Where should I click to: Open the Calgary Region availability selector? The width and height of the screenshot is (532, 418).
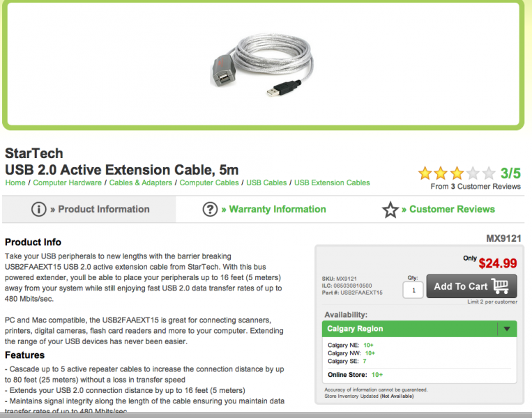tap(419, 329)
